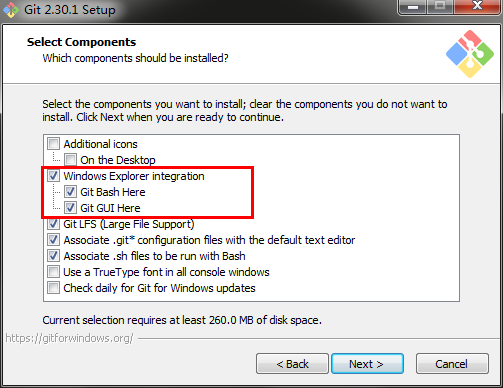Uncheck Associate .sh files with Bash
The width and height of the screenshot is (503, 388).
pos(53,256)
